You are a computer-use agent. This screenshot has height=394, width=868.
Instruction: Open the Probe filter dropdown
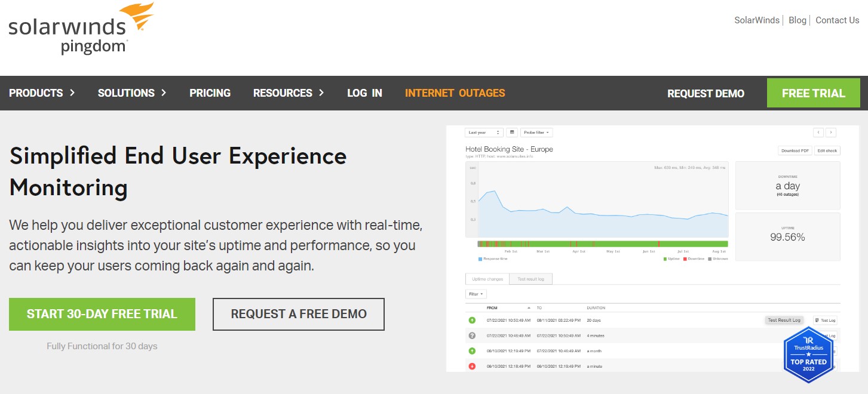[536, 132]
